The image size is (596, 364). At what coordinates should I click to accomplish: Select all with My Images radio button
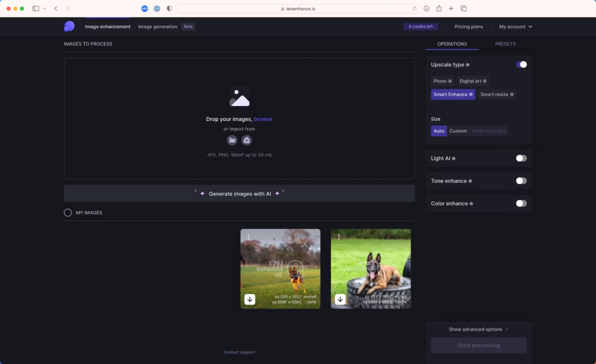point(68,213)
